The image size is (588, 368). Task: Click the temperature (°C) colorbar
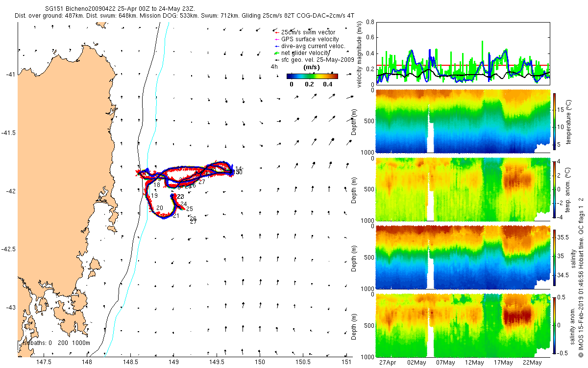555,123
